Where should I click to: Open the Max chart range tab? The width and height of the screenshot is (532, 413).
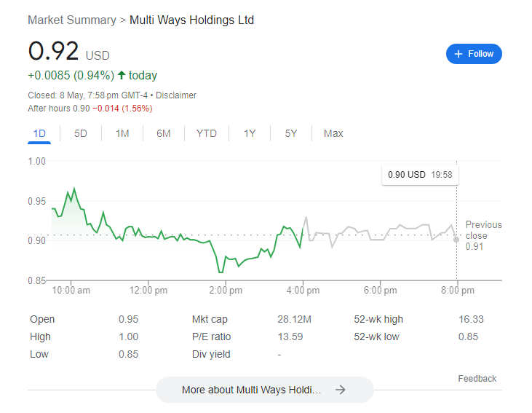pyautogui.click(x=333, y=133)
